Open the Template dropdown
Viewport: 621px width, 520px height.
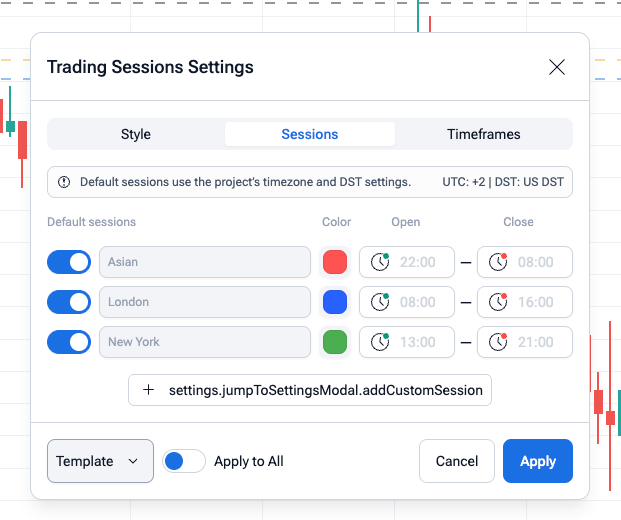100,461
